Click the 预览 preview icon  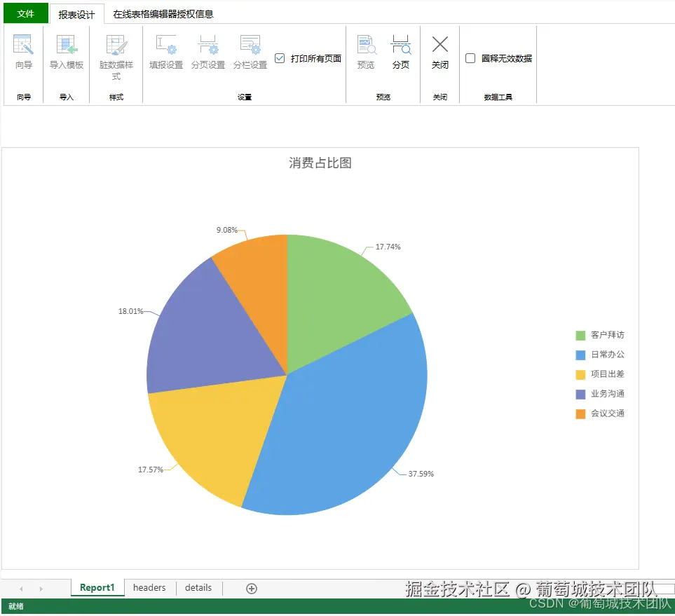point(367,45)
